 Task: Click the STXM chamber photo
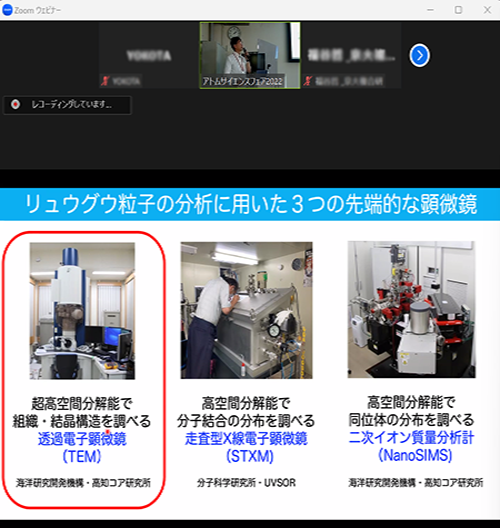pyautogui.click(x=246, y=310)
